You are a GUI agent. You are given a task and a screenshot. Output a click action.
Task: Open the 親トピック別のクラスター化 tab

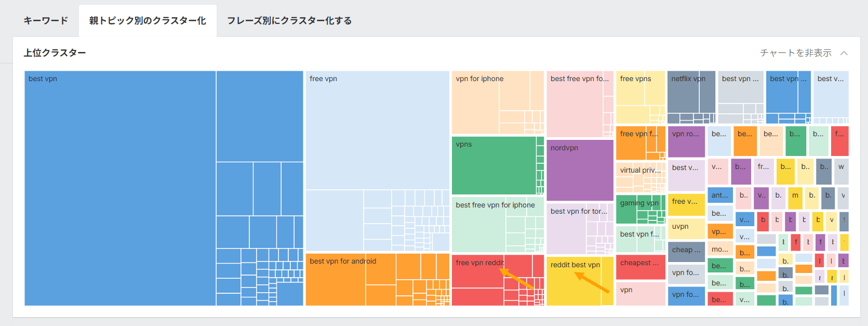click(148, 20)
